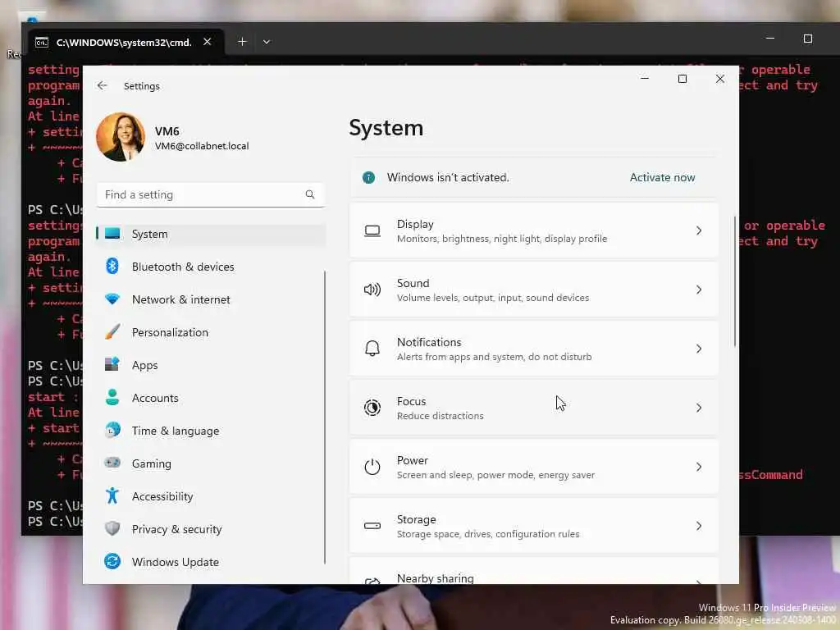This screenshot has height=630, width=840.
Task: Open Privacy & security settings
Action: (211, 529)
